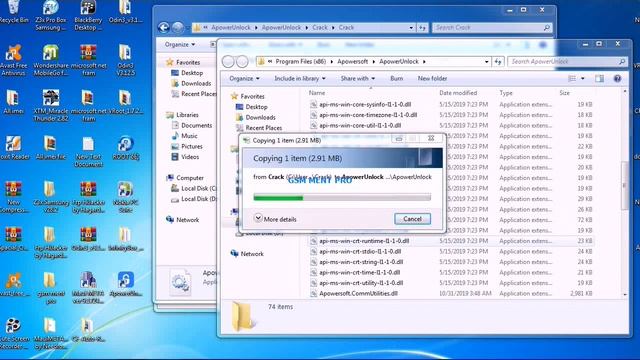Toggle preview pane icon in ApowerUnlock window
640x360 pixels.
[x=599, y=78]
